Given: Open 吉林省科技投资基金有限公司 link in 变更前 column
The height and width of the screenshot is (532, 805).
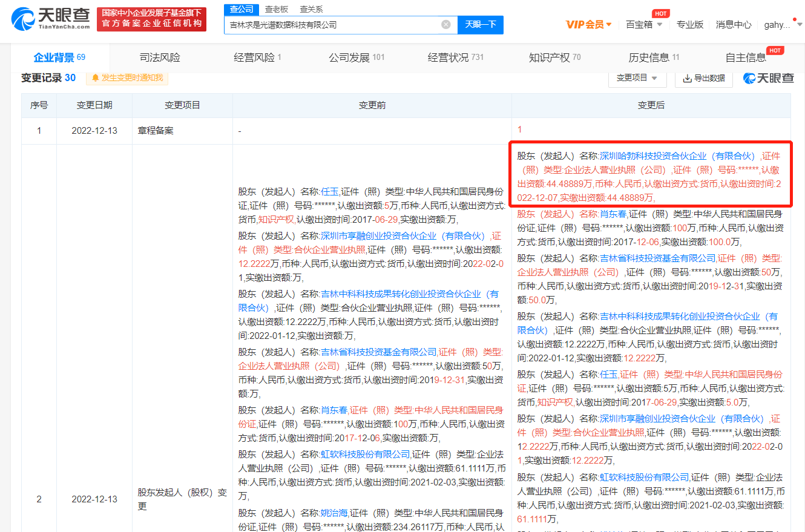Looking at the screenshot, I should [378, 352].
